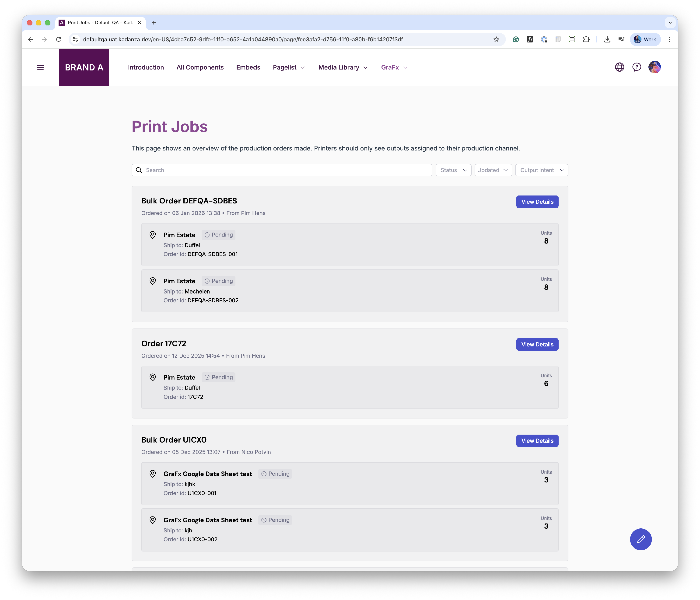Expand the Updated filter dropdown

493,170
